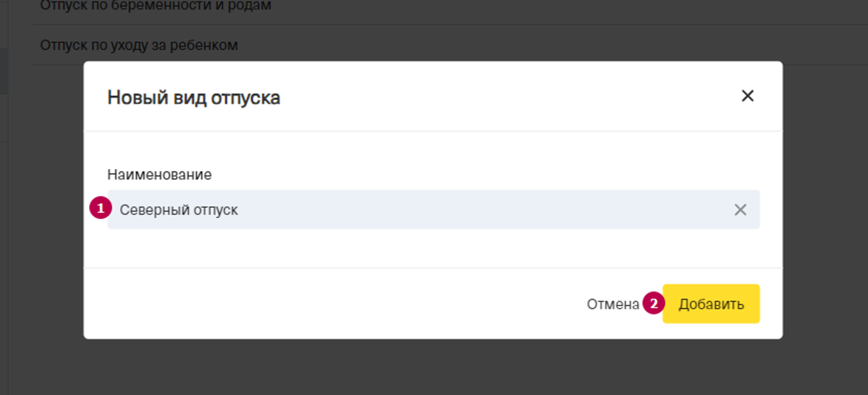The height and width of the screenshot is (395, 868).
Task: Click the Новый вид отпуска dialog title
Action: 194,98
